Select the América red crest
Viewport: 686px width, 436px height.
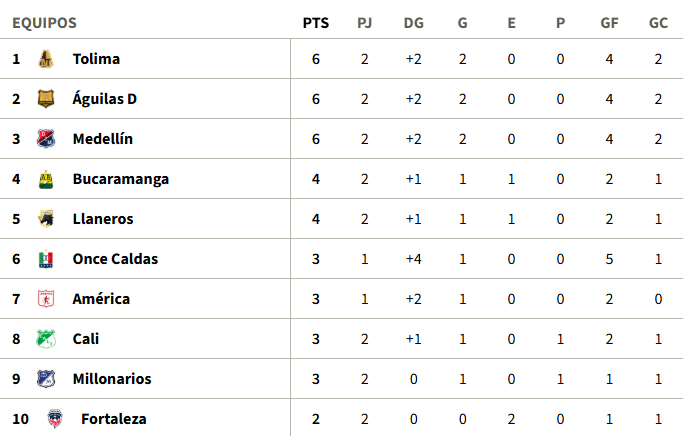pos(46,299)
